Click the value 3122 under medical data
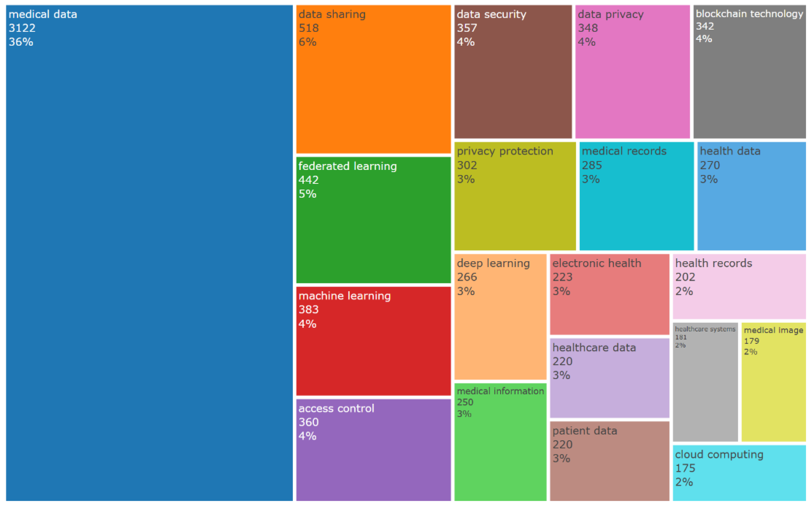Image resolution: width=812 pixels, height=507 pixels. click(22, 28)
